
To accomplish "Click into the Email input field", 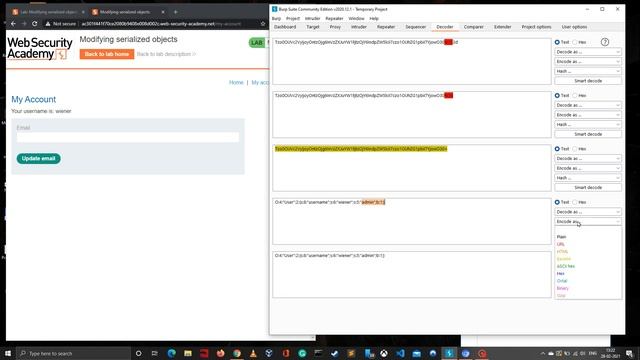I will tap(128, 137).
